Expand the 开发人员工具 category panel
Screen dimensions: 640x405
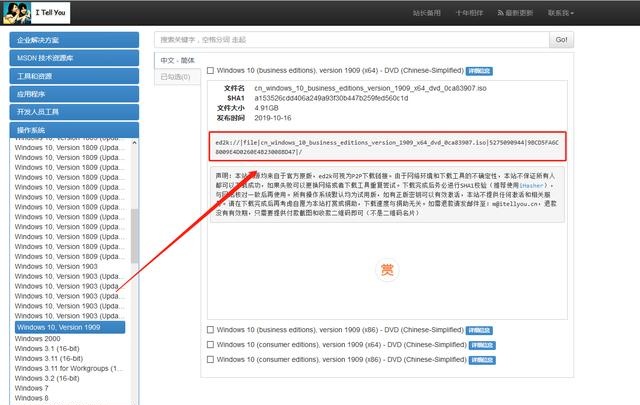click(x=74, y=112)
